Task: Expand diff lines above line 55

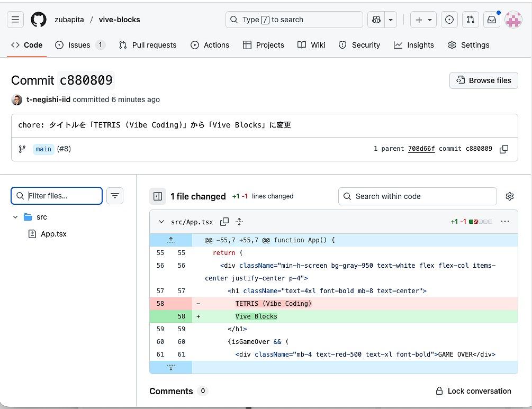Action: point(170,240)
